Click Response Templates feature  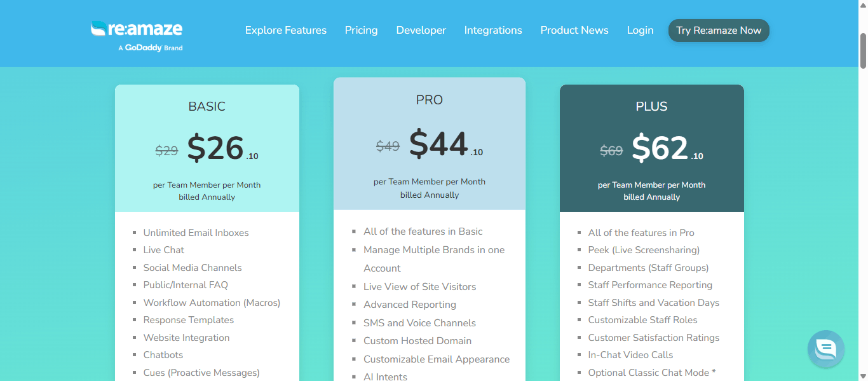189,320
